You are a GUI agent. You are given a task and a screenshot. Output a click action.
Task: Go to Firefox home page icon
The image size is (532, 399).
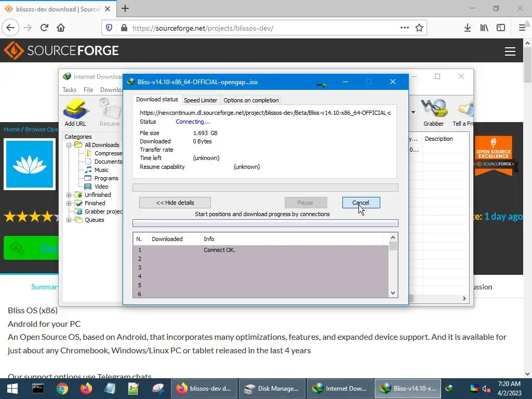pos(61,28)
